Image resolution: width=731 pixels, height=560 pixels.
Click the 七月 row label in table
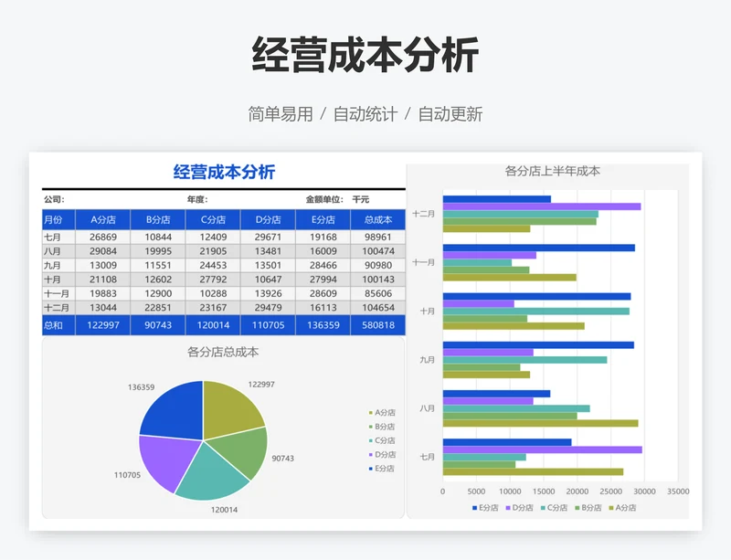click(53, 237)
